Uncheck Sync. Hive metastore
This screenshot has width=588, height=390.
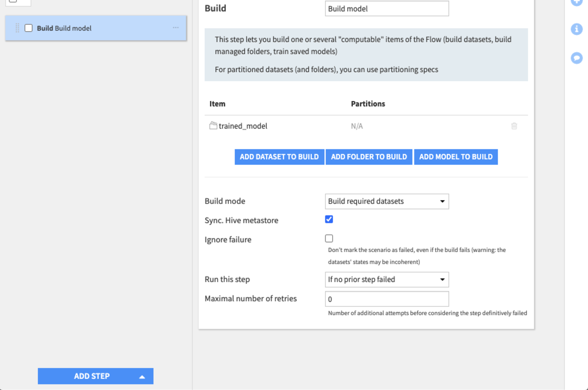[329, 220]
